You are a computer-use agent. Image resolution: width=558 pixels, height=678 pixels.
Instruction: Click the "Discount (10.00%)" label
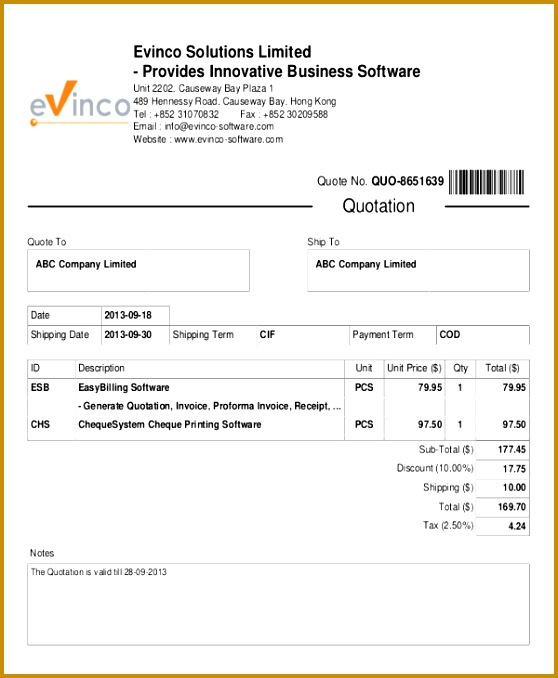click(435, 468)
